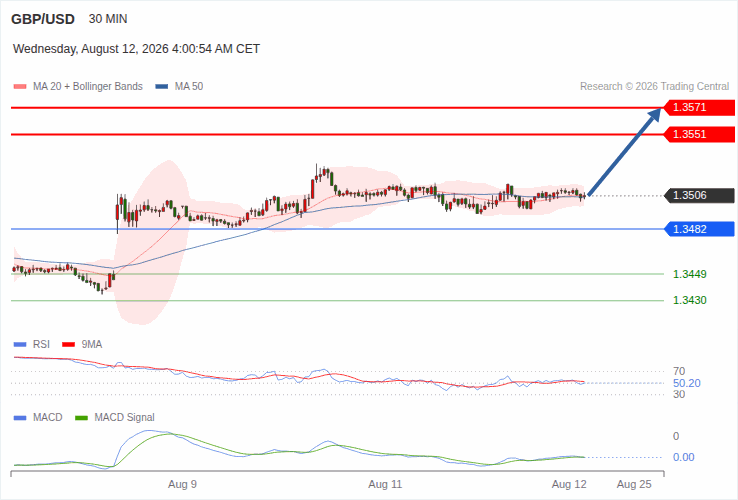This screenshot has height=500, width=738.
Task: Click the MA 50 legend color swatch
Action: pos(161,87)
